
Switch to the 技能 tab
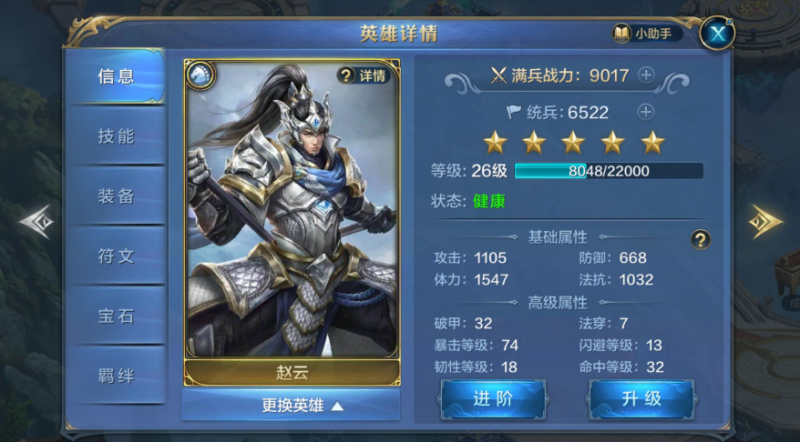click(116, 136)
